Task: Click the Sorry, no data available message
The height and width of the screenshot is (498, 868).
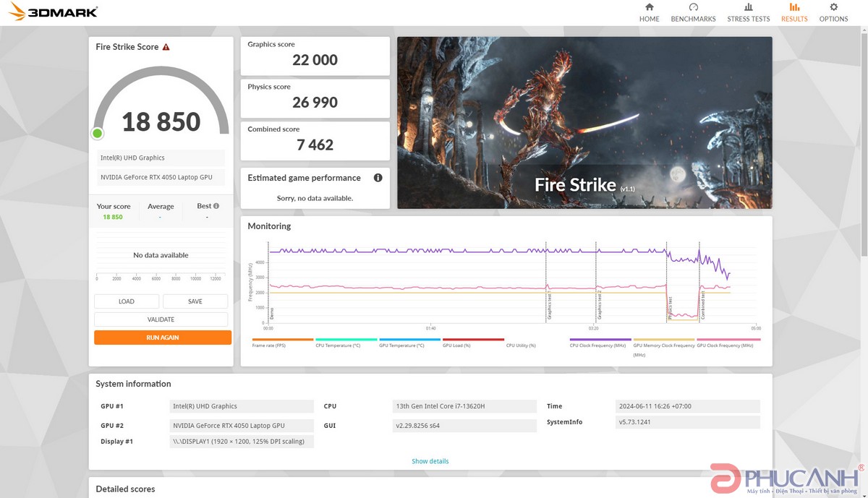Action: tap(315, 198)
